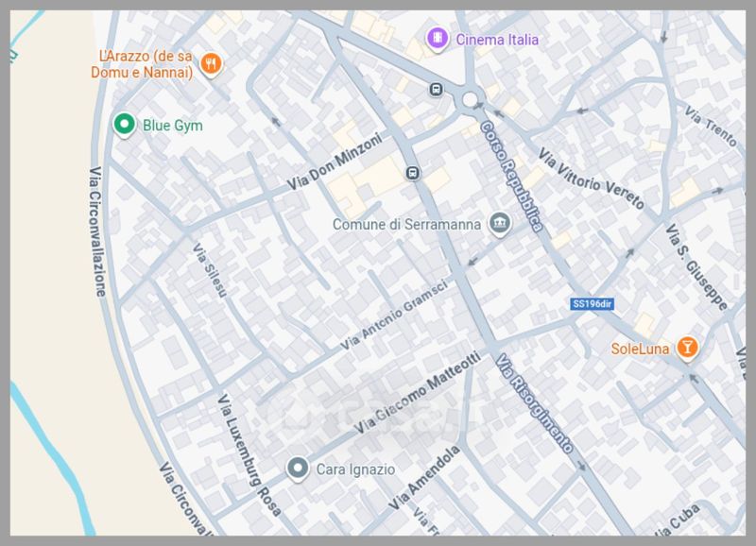Click the Comune di Serramanna town hall icon

(500, 224)
